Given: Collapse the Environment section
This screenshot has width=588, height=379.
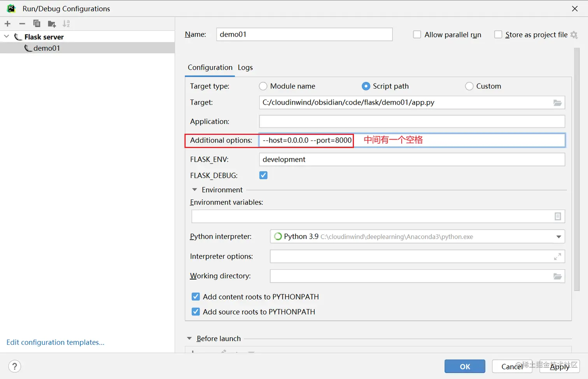Looking at the screenshot, I should [x=194, y=190].
